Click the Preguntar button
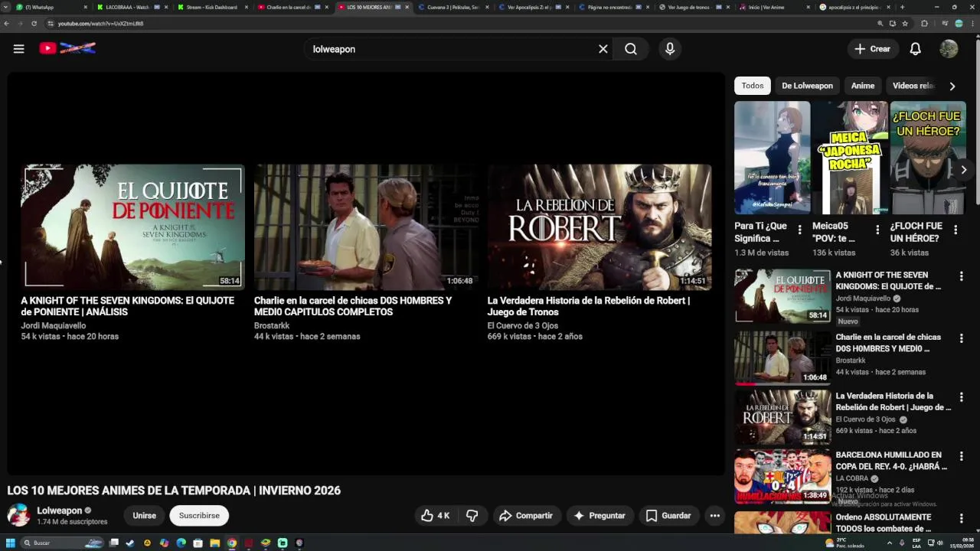 click(599, 516)
